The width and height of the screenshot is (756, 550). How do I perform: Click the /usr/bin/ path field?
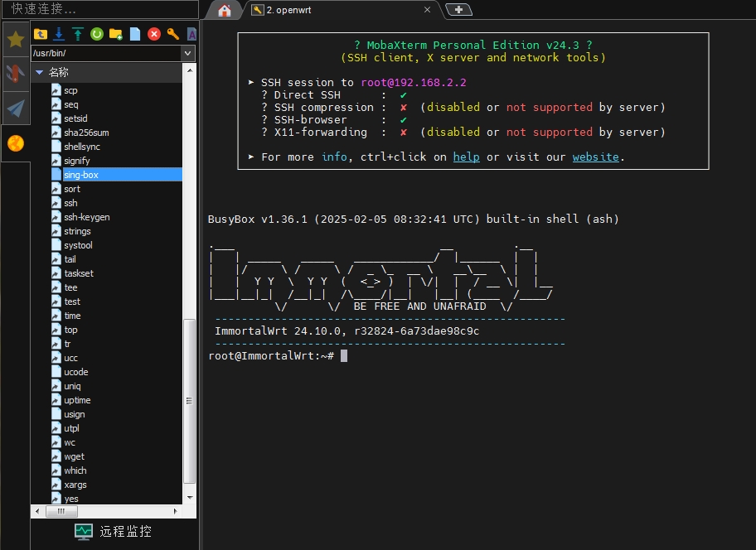[106, 53]
